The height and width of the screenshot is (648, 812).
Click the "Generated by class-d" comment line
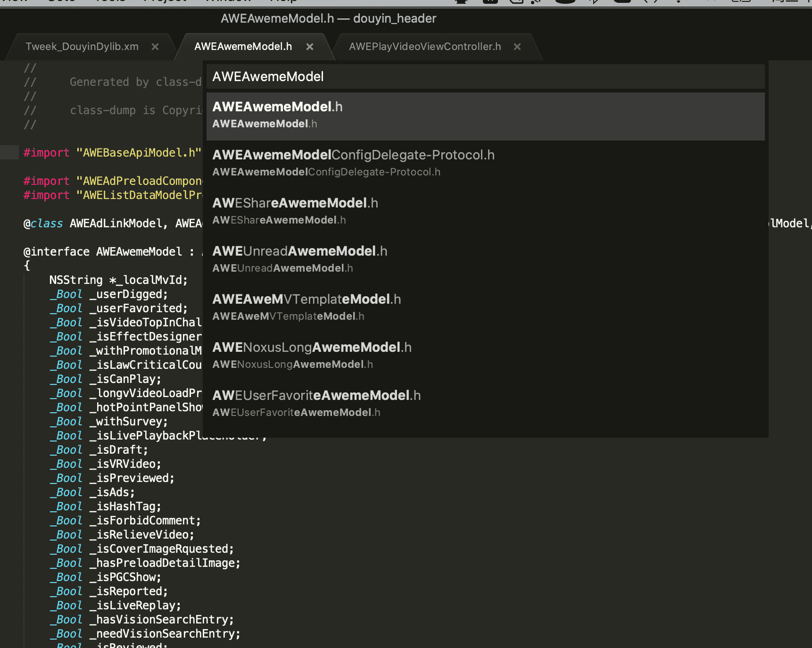(x=113, y=82)
